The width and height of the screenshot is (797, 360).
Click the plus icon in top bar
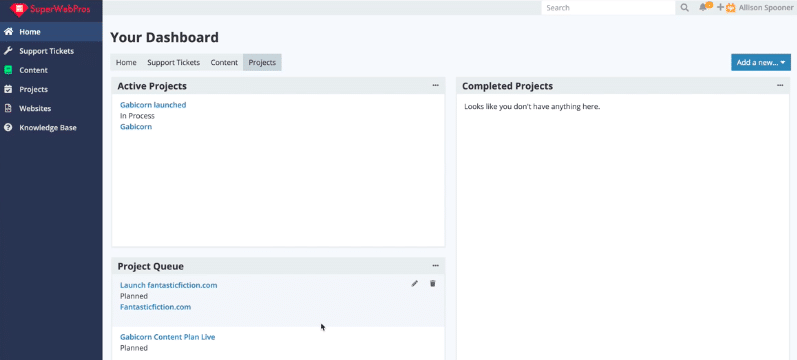(x=720, y=8)
